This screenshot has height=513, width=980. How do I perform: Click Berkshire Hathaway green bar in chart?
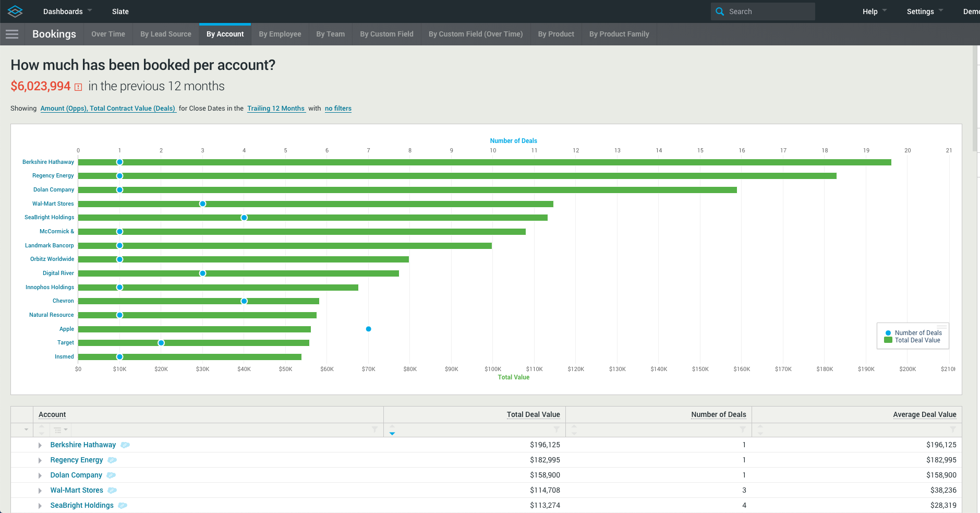click(485, 162)
